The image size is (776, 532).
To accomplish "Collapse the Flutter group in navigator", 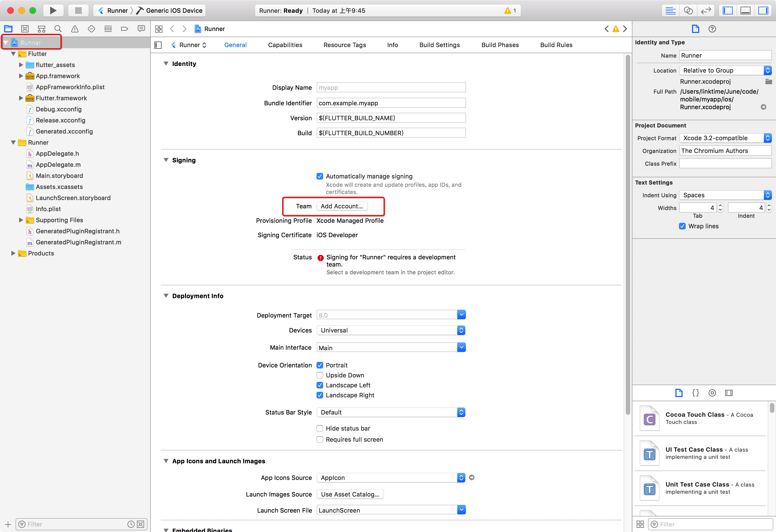I will tap(13, 54).
